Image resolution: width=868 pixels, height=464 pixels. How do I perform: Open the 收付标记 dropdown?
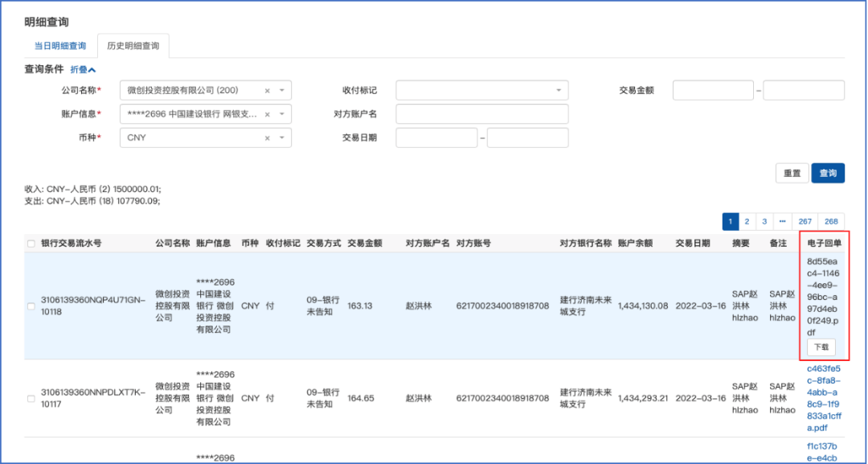[x=558, y=91]
